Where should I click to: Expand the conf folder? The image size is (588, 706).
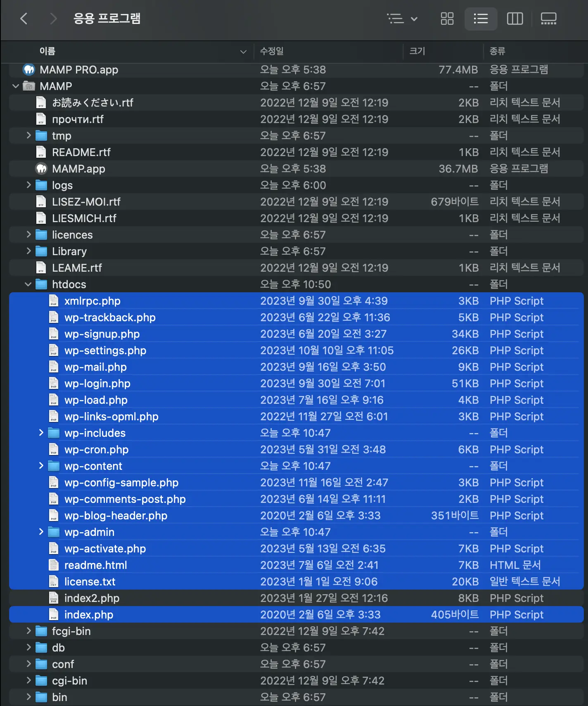coord(28,664)
